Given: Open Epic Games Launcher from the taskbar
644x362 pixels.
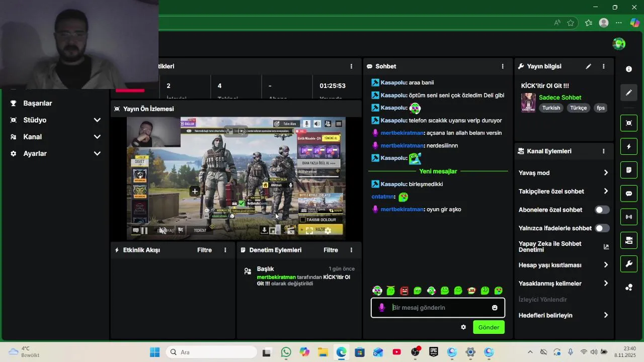Looking at the screenshot, I should pos(434,352).
